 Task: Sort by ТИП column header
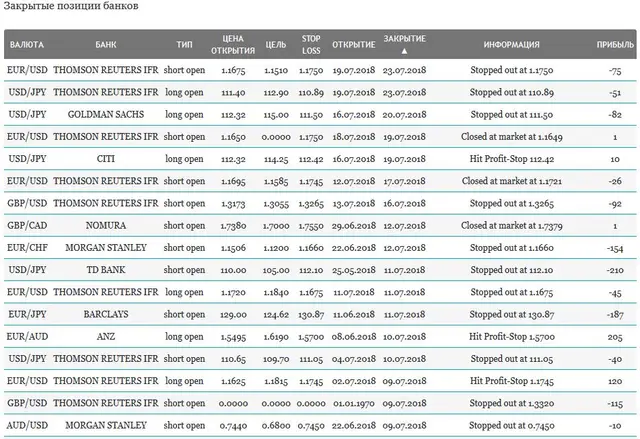point(184,44)
